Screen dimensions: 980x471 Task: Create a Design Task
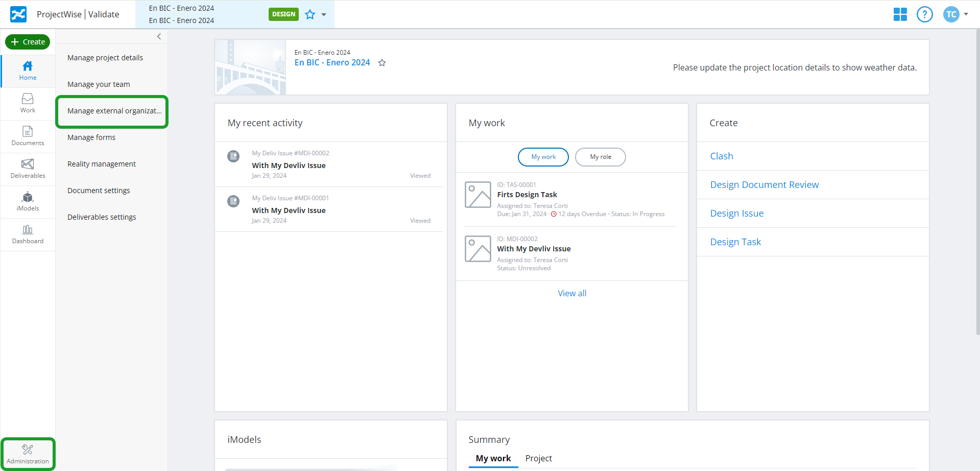tap(735, 242)
